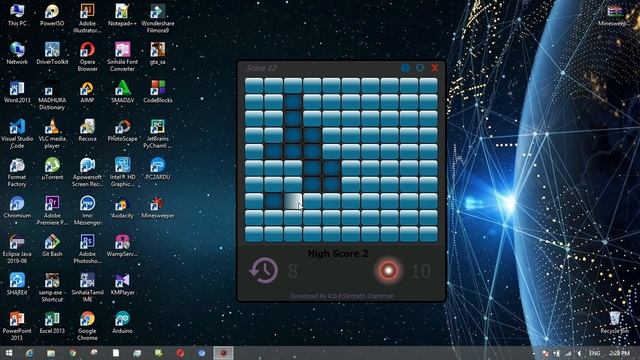Image resolution: width=640 pixels, height=360 pixels.
Task: Select the PhotoScape shortcut
Action: [x=122, y=130]
